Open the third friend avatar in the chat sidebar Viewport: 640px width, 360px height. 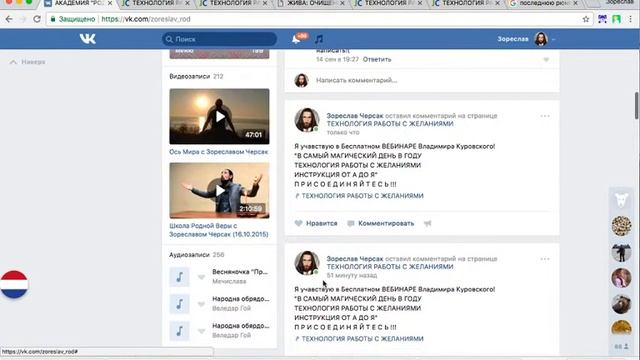621,278
